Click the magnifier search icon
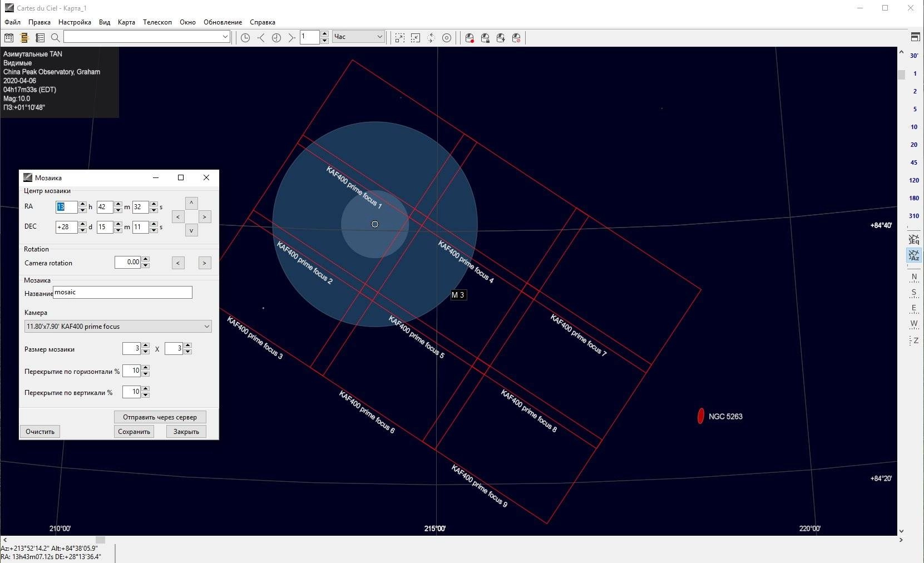 click(55, 37)
